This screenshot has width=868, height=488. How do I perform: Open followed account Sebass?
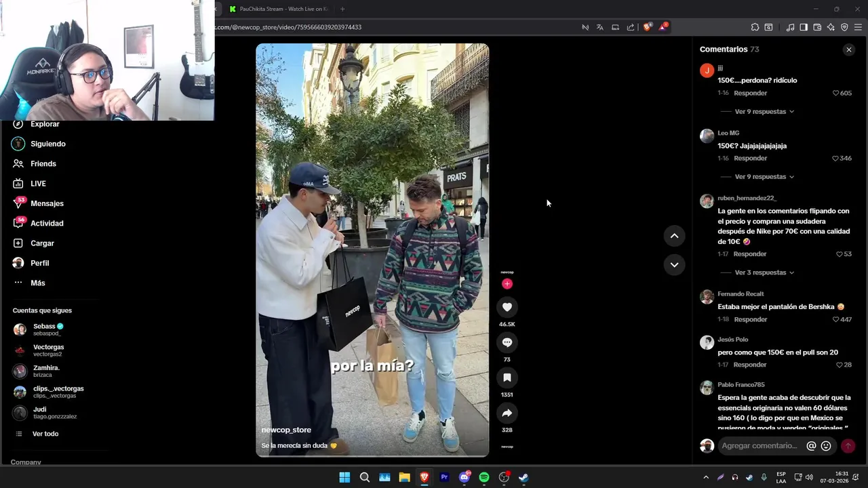click(x=47, y=329)
